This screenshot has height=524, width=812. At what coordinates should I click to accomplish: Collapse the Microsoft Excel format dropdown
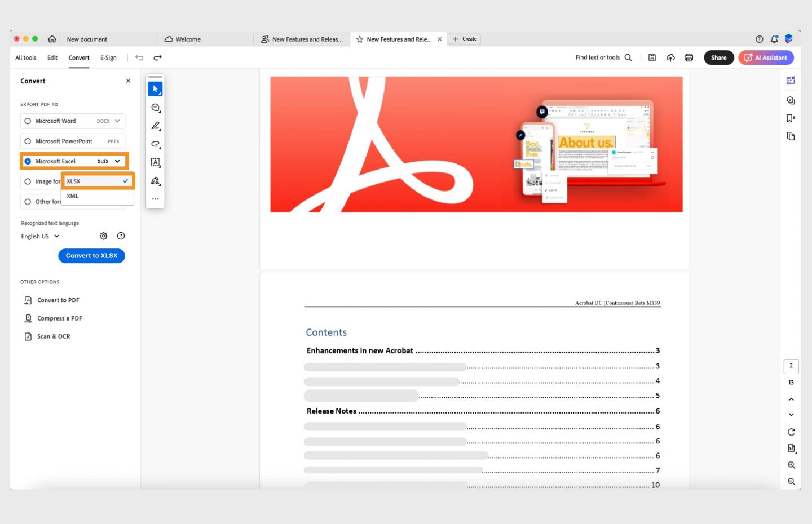(x=117, y=161)
